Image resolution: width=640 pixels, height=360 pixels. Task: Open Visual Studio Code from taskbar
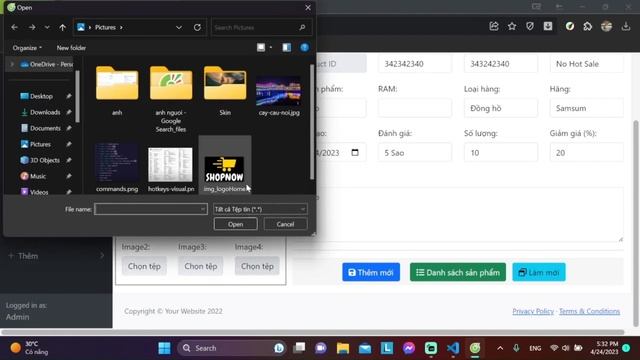coord(453,348)
